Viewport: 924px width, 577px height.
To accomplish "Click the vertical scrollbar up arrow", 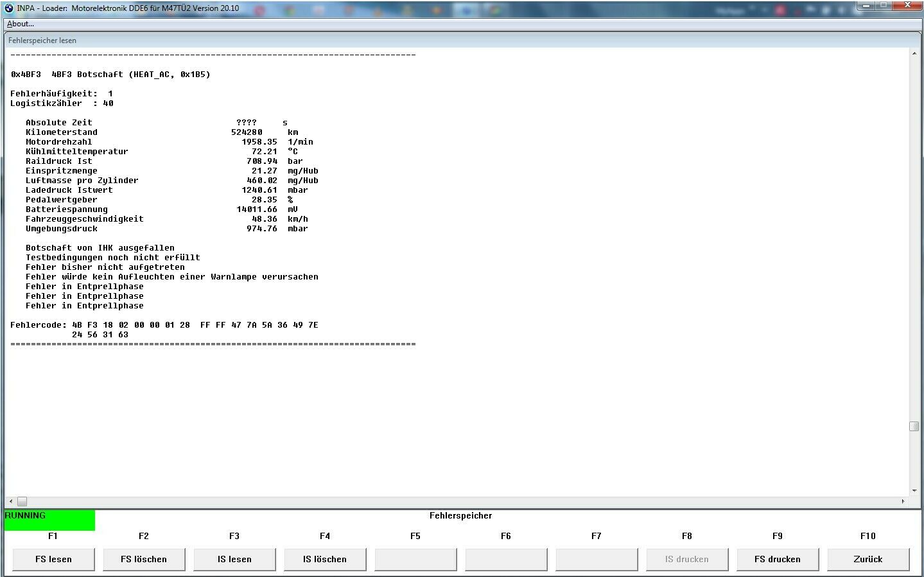I will tap(914, 54).
